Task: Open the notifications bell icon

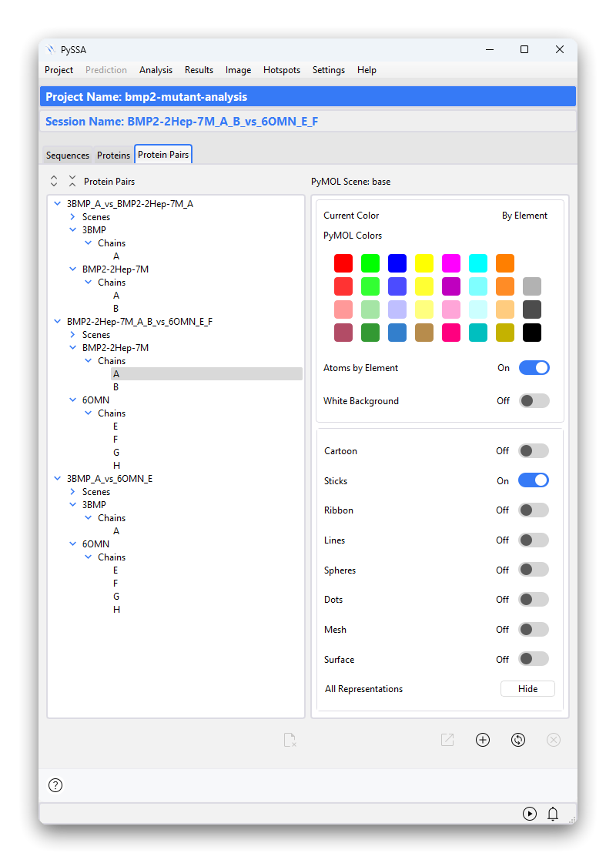Action: [553, 814]
